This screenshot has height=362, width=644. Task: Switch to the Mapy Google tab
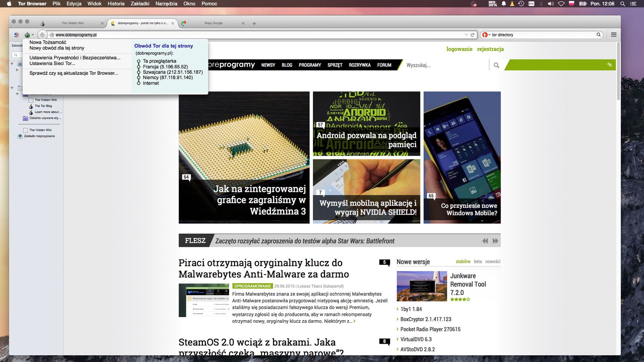tap(213, 23)
